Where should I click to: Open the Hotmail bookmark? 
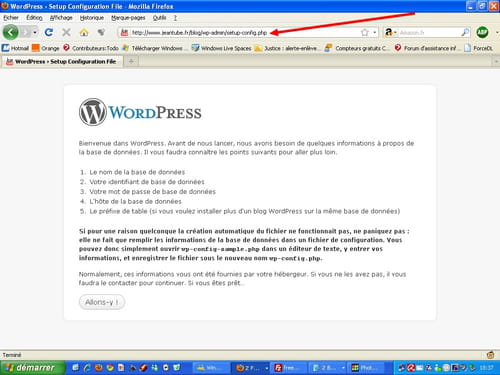(15, 48)
